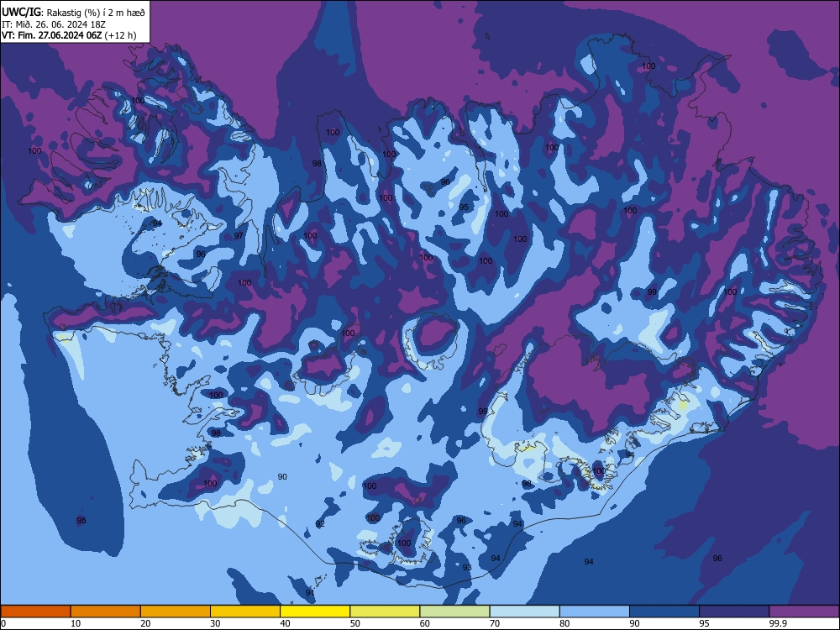Viewport: 840px width, 630px height.
Task: Click the light blue 80–90 legend swatch
Action: click(x=595, y=612)
